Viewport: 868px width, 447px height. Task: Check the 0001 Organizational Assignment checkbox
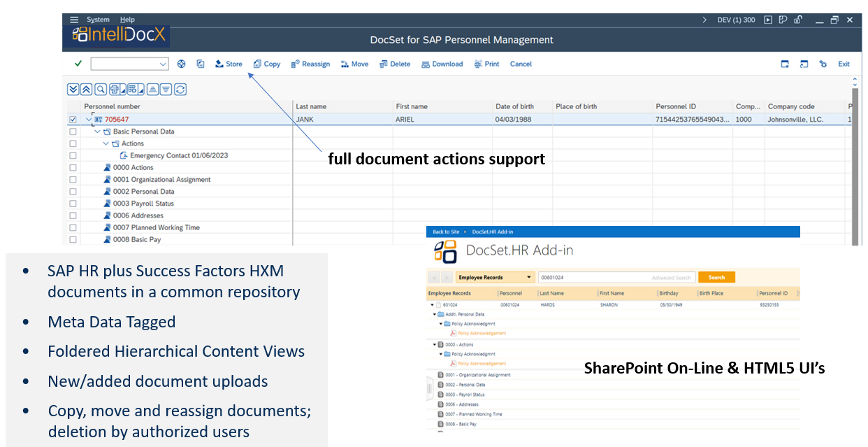[73, 179]
